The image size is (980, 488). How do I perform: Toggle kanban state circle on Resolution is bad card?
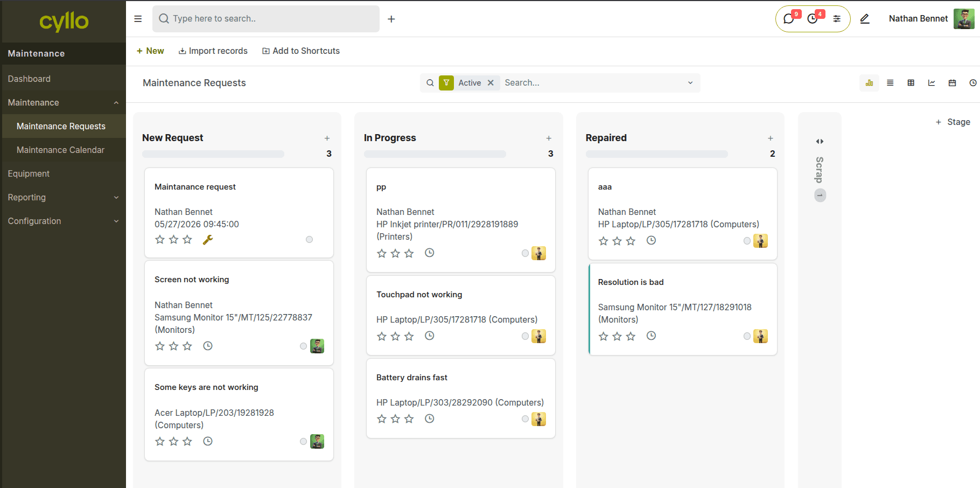(747, 336)
